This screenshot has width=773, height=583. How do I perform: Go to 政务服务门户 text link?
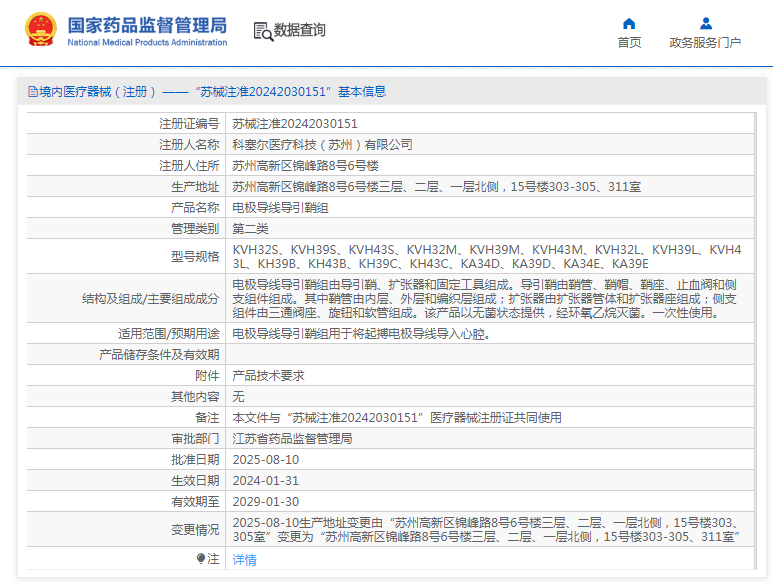click(x=705, y=43)
